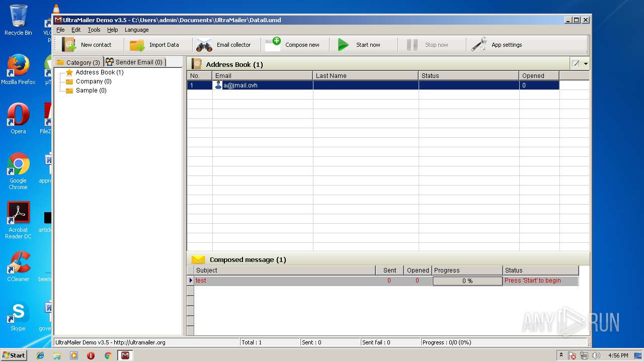
Task: Click the Sent column header in Composed message
Action: pos(389,270)
